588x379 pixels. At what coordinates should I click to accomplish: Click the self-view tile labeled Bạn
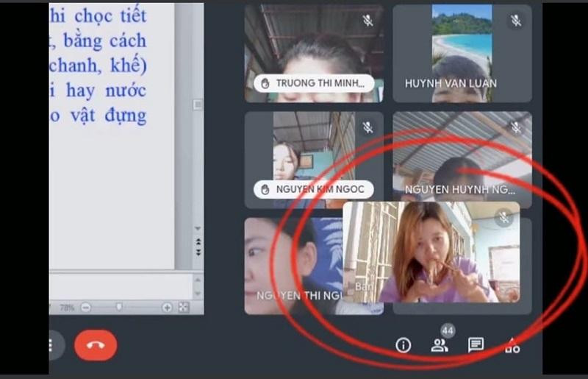431,252
